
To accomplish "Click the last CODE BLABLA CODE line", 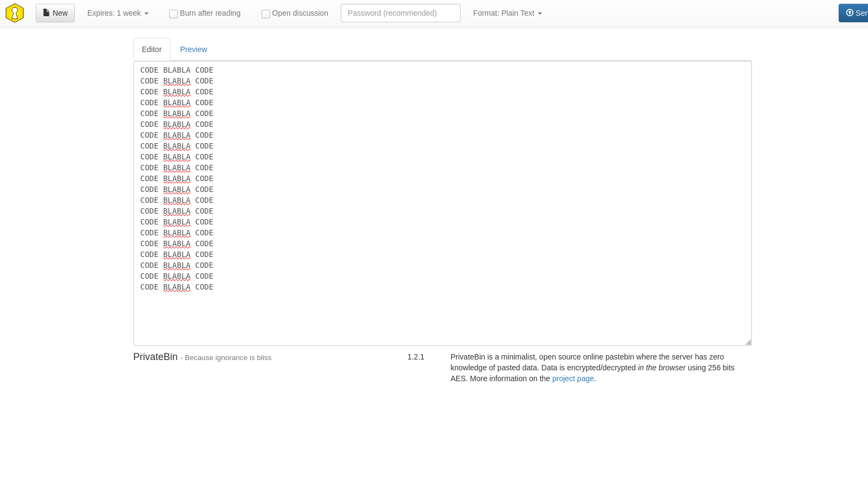I will (177, 287).
